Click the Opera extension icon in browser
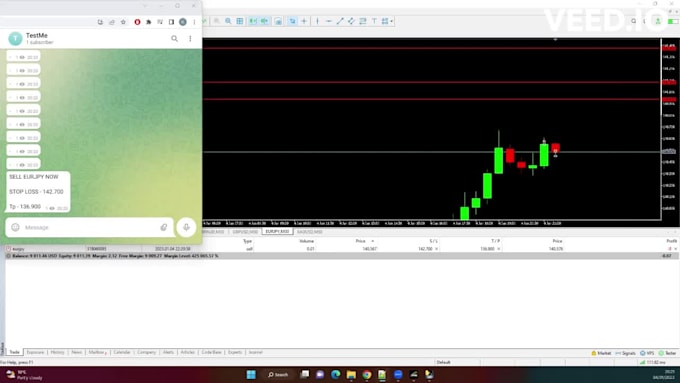The height and width of the screenshot is (383, 680). pos(137,22)
